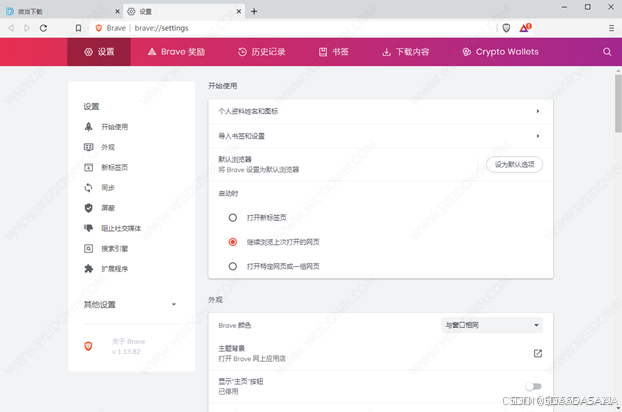Select 外观 in the sidebar
This screenshot has height=412, width=622.
[x=100, y=147]
